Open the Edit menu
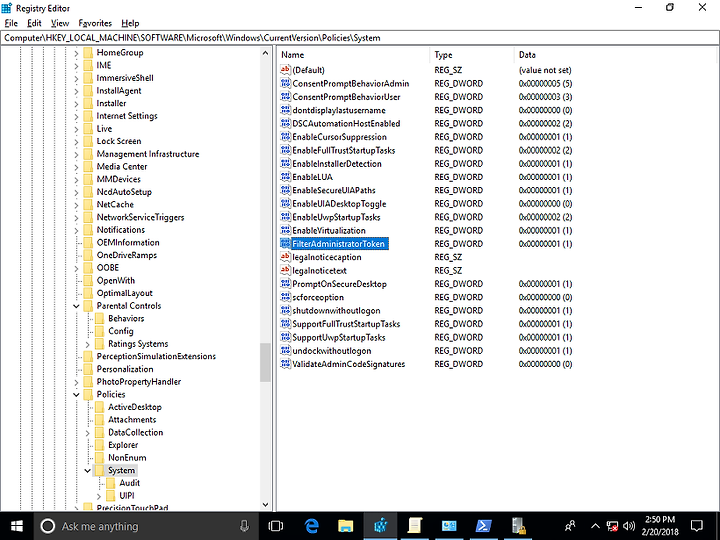Viewport: 720px width, 540px height. pyautogui.click(x=34, y=23)
